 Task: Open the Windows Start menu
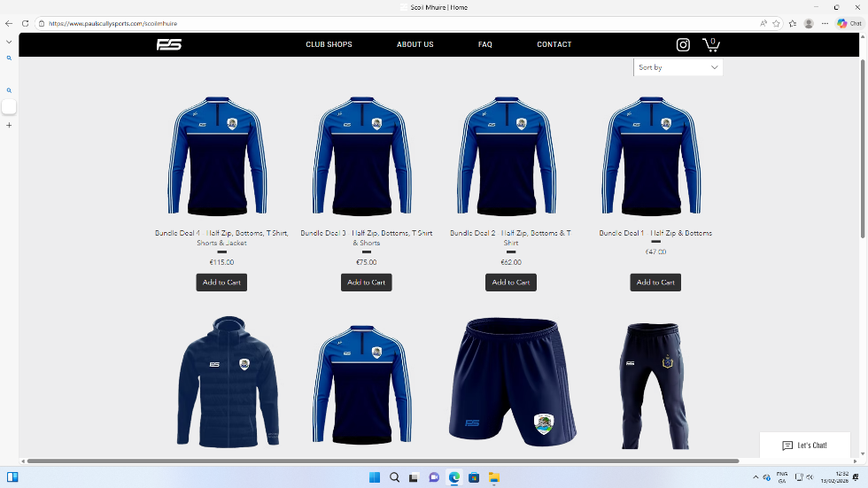point(375,477)
